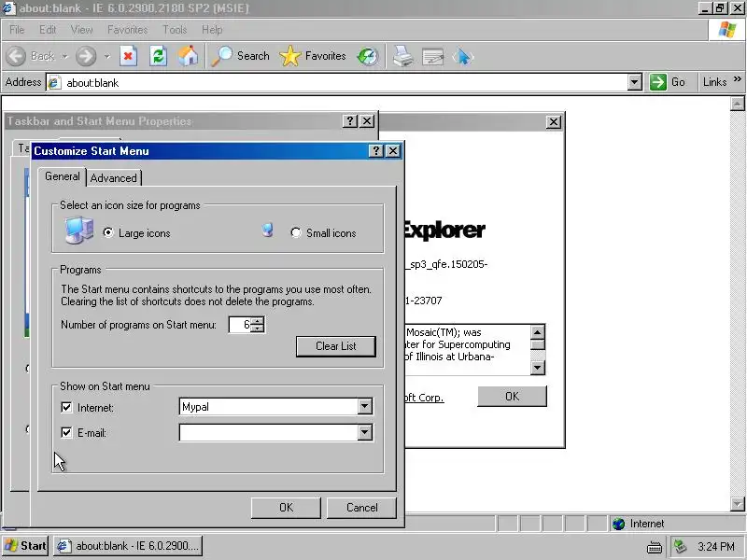Image resolution: width=747 pixels, height=560 pixels.
Task: Open the Favorites menu
Action: pyautogui.click(x=128, y=30)
